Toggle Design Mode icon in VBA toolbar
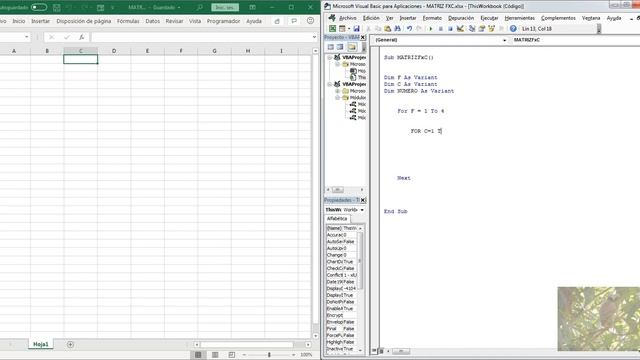Viewport: 640px width, 360px height. click(x=460, y=29)
